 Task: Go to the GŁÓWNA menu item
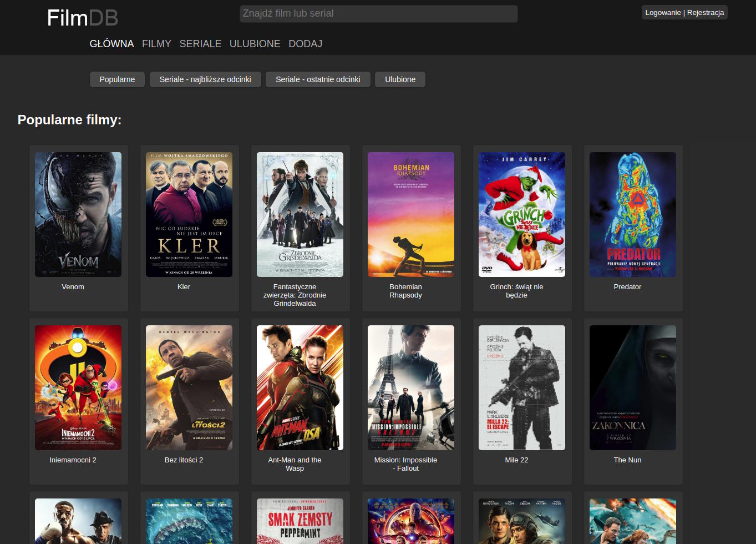click(x=111, y=44)
